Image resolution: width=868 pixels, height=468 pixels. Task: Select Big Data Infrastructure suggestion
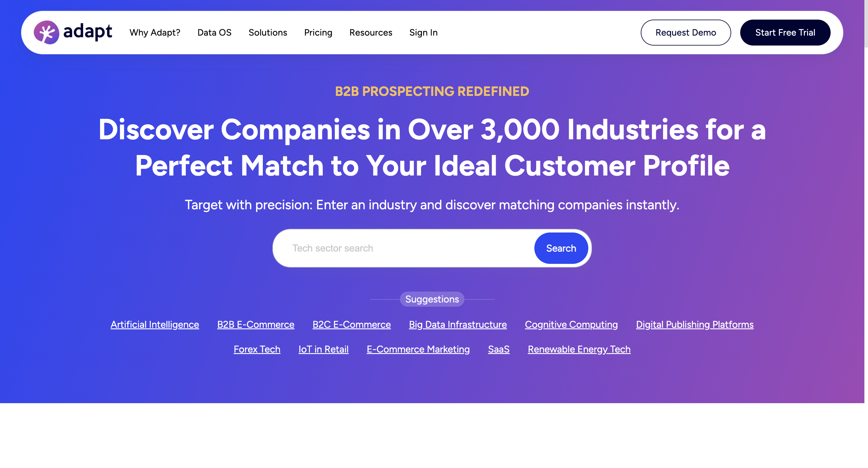coord(458,324)
